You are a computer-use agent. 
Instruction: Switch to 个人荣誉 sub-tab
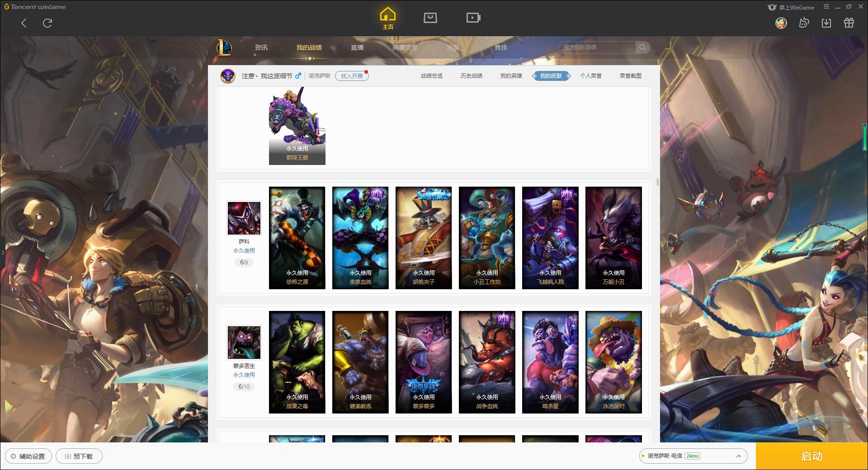coord(591,76)
